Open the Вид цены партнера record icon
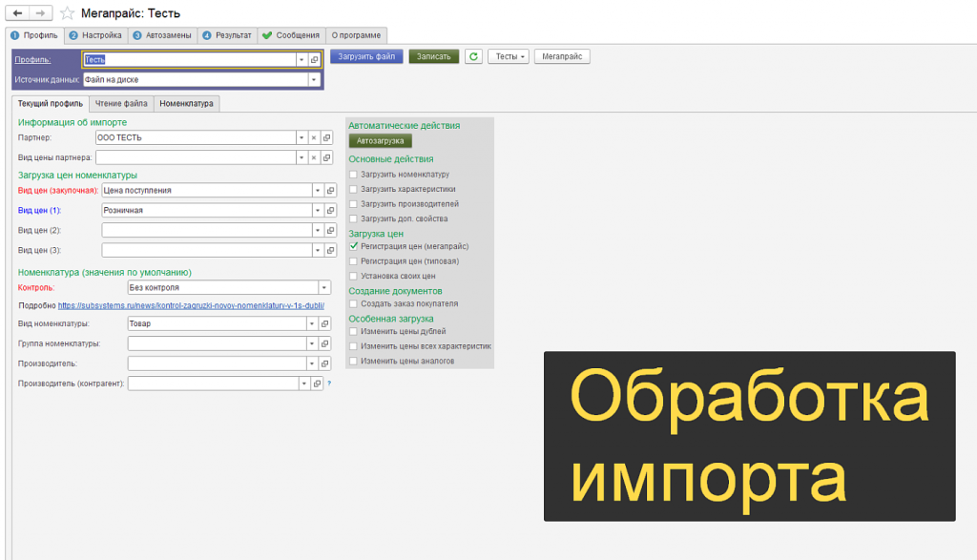 coord(326,157)
